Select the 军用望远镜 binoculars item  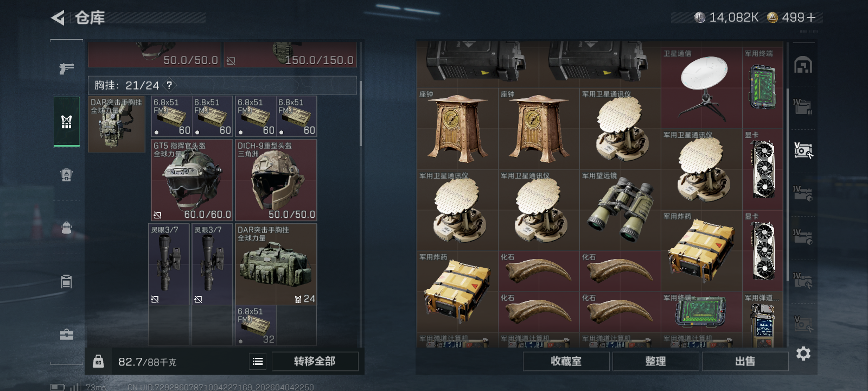point(620,210)
